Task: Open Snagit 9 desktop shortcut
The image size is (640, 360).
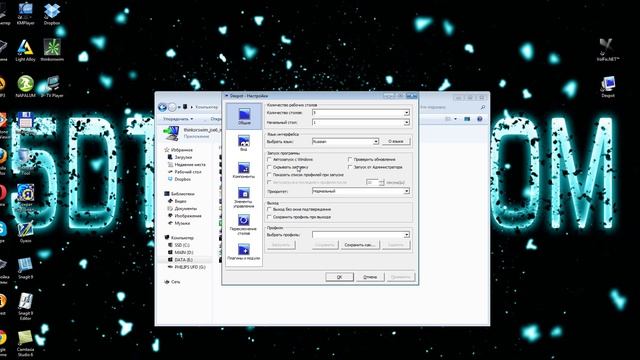Action: point(25,268)
